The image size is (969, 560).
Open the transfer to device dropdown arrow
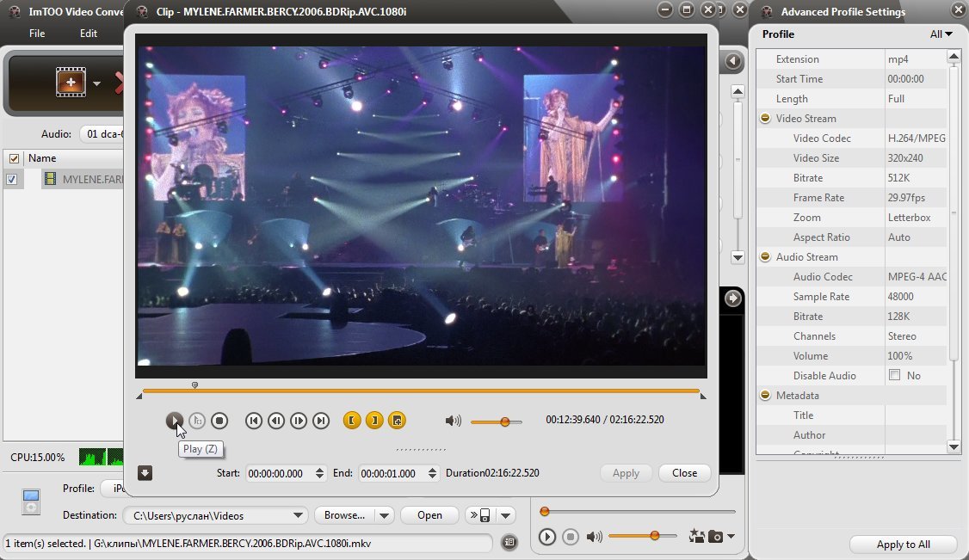click(x=505, y=515)
